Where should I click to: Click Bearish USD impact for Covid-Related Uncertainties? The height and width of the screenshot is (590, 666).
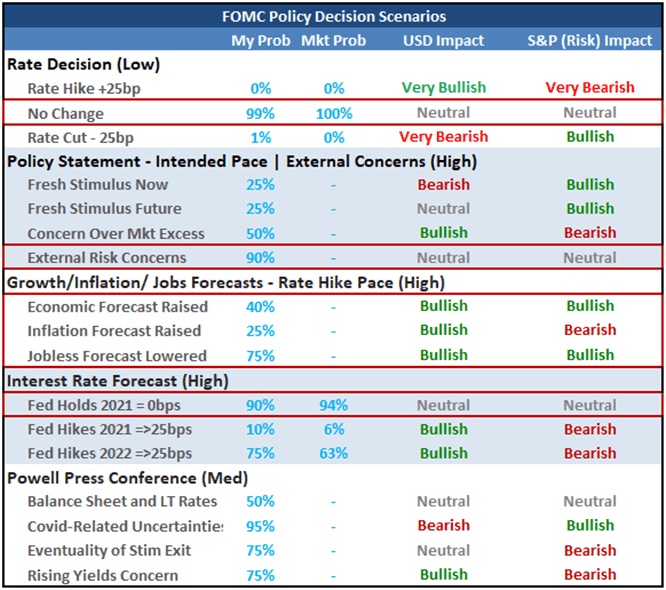[443, 526]
